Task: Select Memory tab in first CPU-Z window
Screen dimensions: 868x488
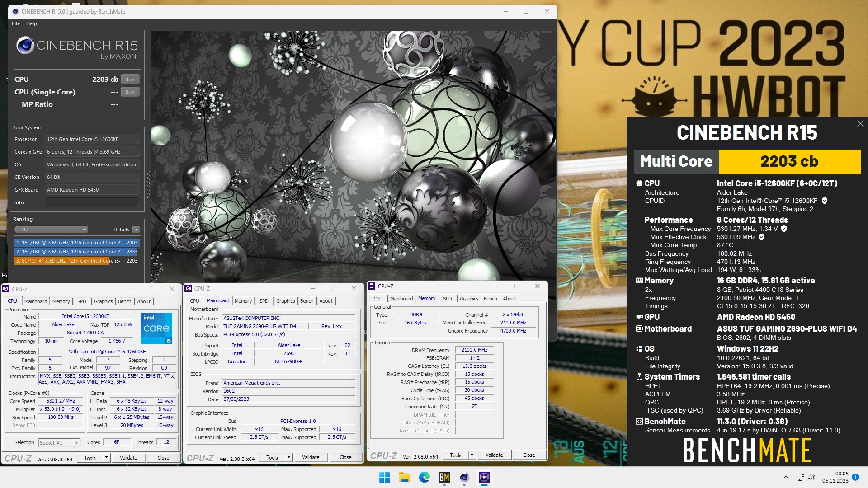Action: click(x=61, y=301)
